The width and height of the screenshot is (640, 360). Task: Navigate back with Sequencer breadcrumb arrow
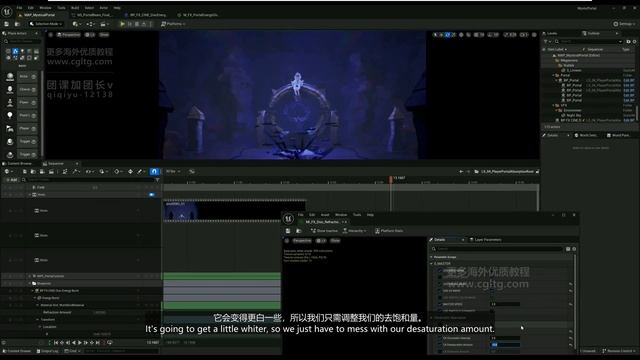pyautogui.click(x=461, y=171)
